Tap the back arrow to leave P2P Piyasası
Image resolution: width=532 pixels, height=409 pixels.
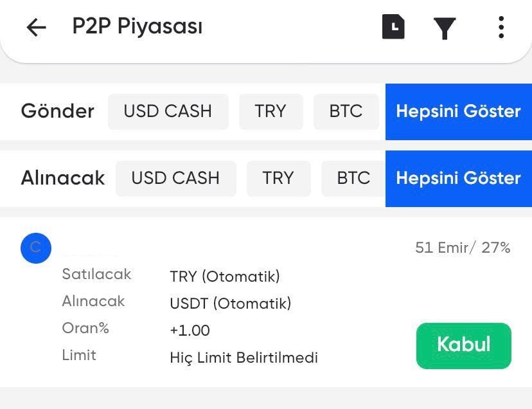tap(35, 27)
